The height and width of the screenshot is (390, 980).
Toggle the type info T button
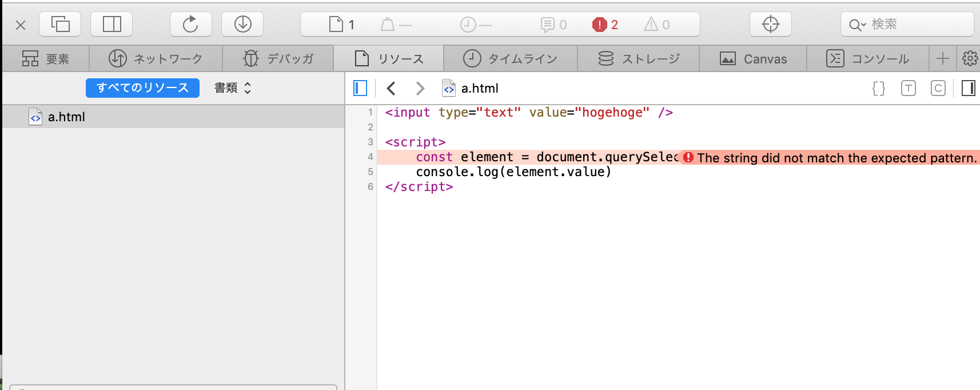(x=909, y=88)
